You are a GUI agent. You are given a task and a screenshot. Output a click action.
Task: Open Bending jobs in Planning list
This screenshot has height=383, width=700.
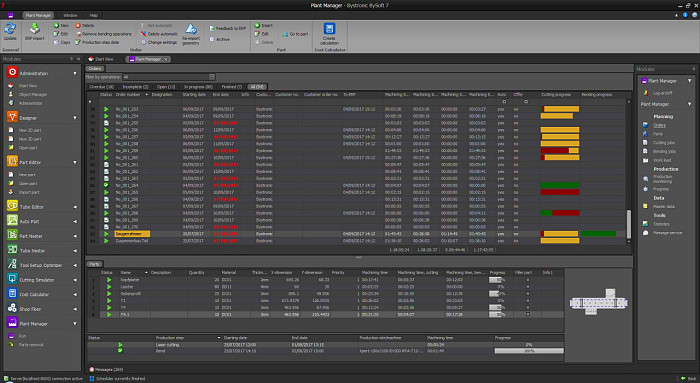point(664,151)
